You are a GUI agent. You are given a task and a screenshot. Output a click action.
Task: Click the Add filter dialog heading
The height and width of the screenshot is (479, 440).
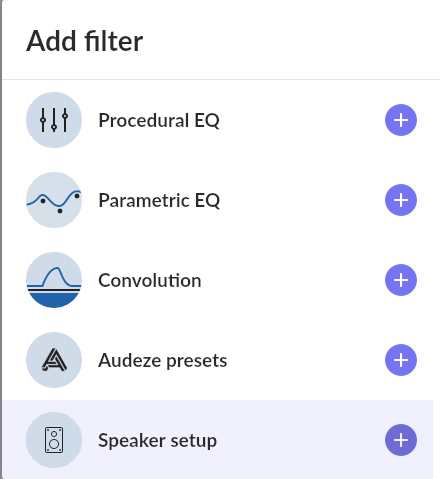pyautogui.click(x=85, y=41)
